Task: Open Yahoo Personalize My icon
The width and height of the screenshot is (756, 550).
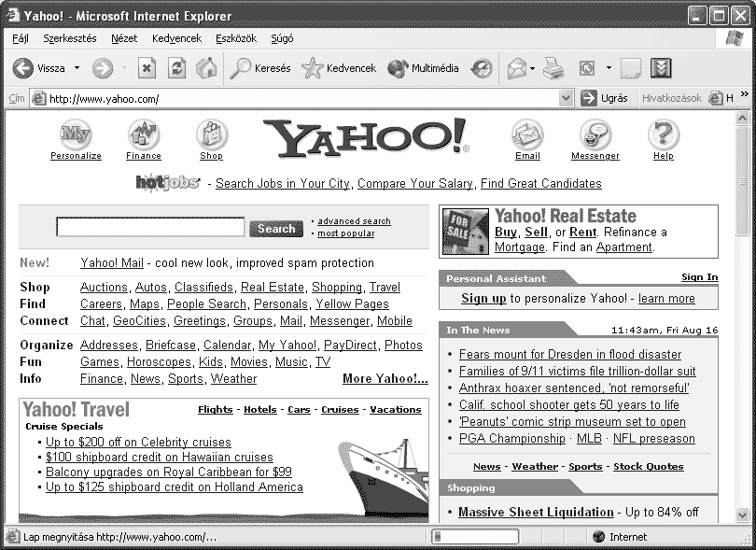Action: point(76,134)
